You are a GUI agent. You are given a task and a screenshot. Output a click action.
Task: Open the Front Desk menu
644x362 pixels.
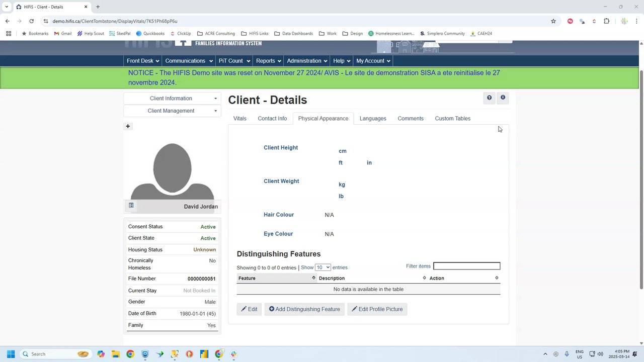point(143,61)
